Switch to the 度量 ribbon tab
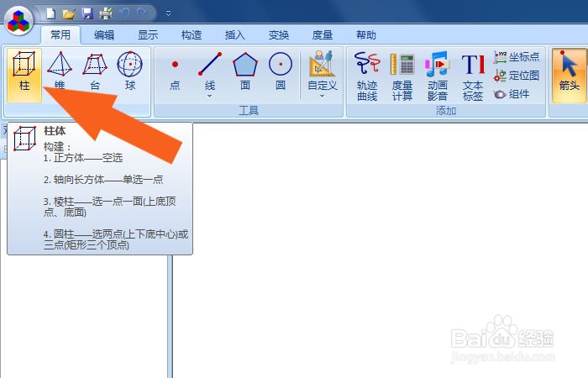This screenshot has height=378, width=588. (322, 35)
